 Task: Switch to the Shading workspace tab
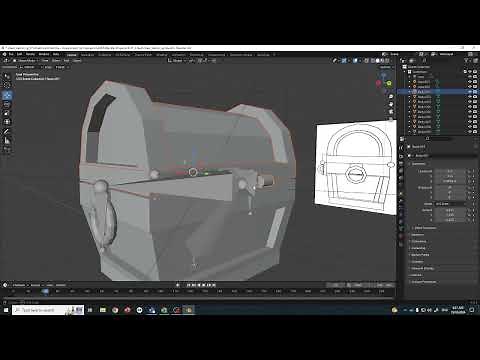[x=162, y=55]
